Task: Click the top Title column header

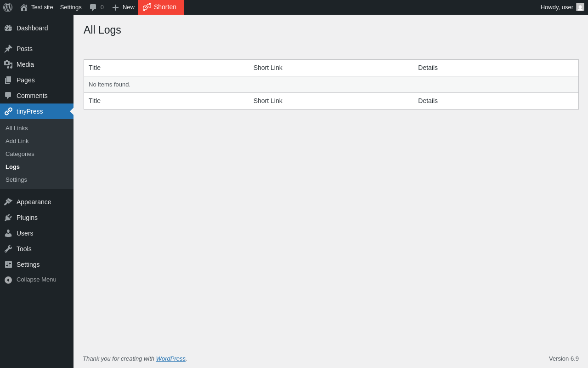Action: pos(95,68)
